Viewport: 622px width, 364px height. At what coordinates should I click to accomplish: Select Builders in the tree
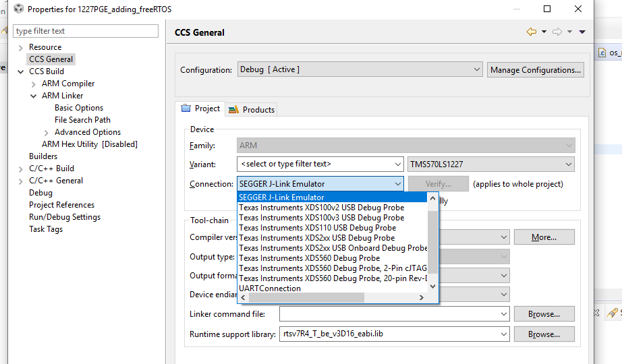(x=43, y=156)
